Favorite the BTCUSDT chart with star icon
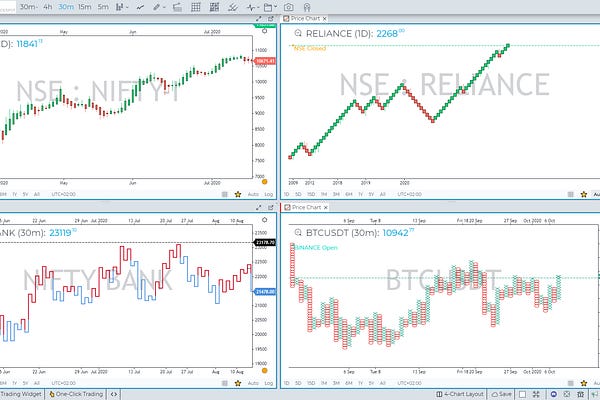600x400 pixels. (584, 383)
